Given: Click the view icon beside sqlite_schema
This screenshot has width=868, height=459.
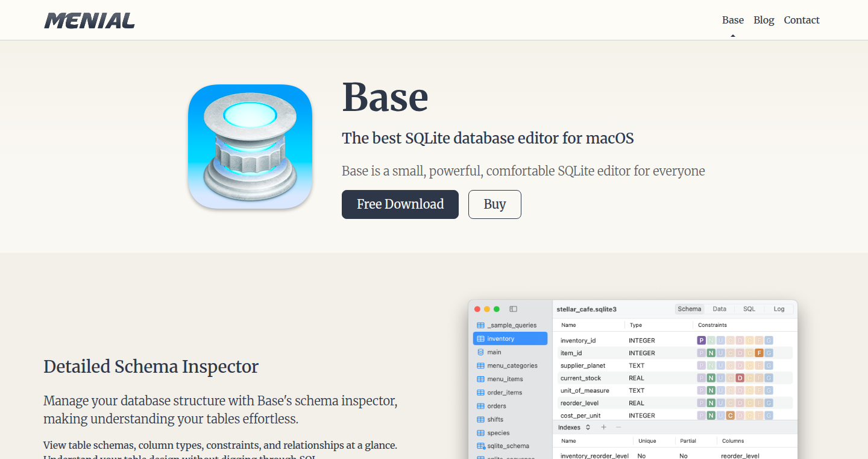Looking at the screenshot, I should coord(480,446).
